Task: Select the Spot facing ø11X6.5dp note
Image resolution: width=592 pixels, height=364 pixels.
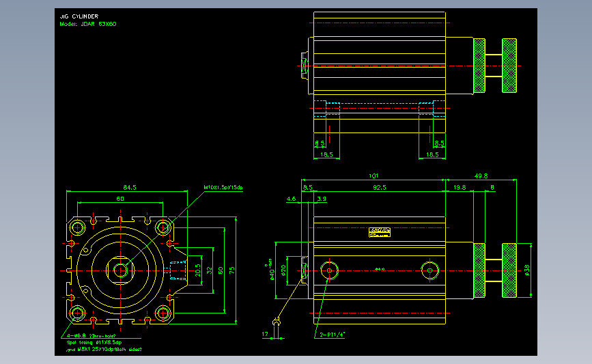Action: (x=94, y=342)
